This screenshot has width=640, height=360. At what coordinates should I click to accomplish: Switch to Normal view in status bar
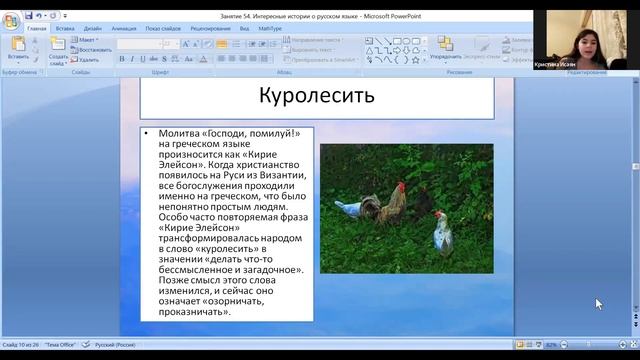(x=520, y=345)
